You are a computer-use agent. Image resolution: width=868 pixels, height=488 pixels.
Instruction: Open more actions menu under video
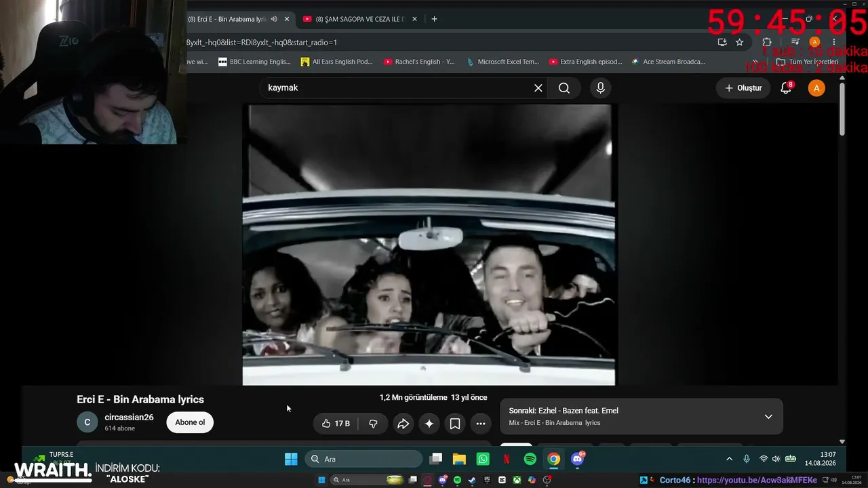(x=481, y=424)
